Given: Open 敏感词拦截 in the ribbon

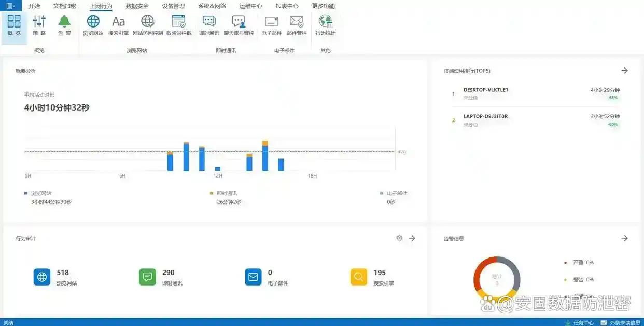Looking at the screenshot, I should pos(179,25).
